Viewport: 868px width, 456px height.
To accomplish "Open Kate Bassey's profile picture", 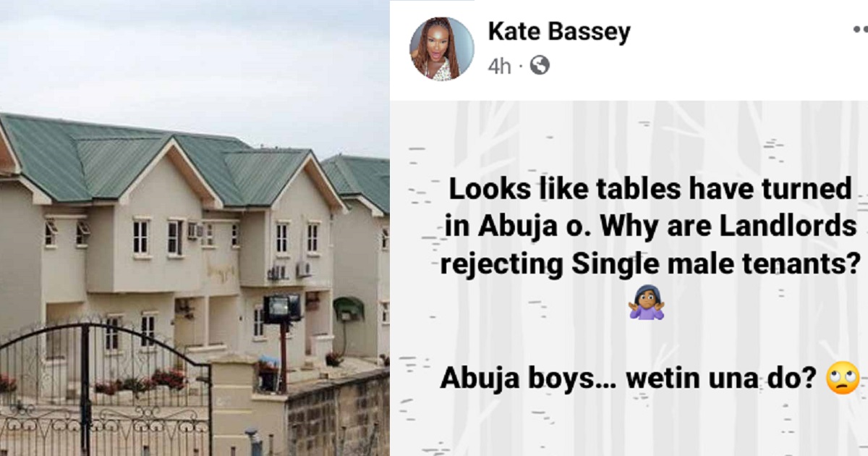I will [x=442, y=48].
